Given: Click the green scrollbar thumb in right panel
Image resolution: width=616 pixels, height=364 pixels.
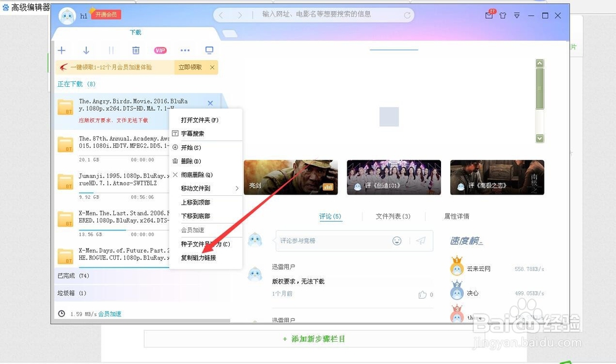Looking at the screenshot, I should pyautogui.click(x=540, y=89).
